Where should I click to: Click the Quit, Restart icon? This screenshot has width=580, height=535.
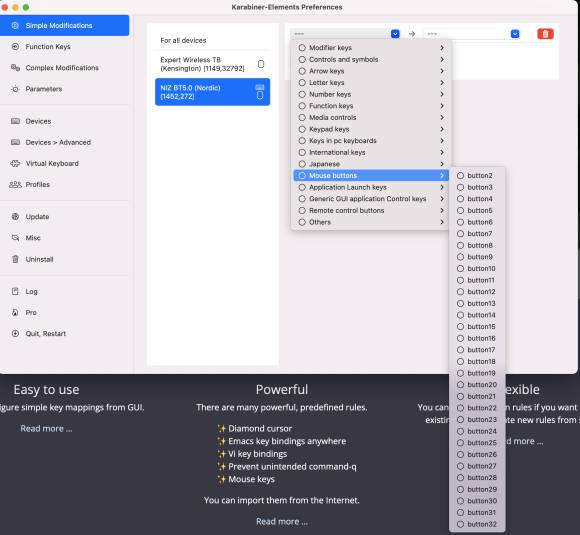[x=15, y=333]
